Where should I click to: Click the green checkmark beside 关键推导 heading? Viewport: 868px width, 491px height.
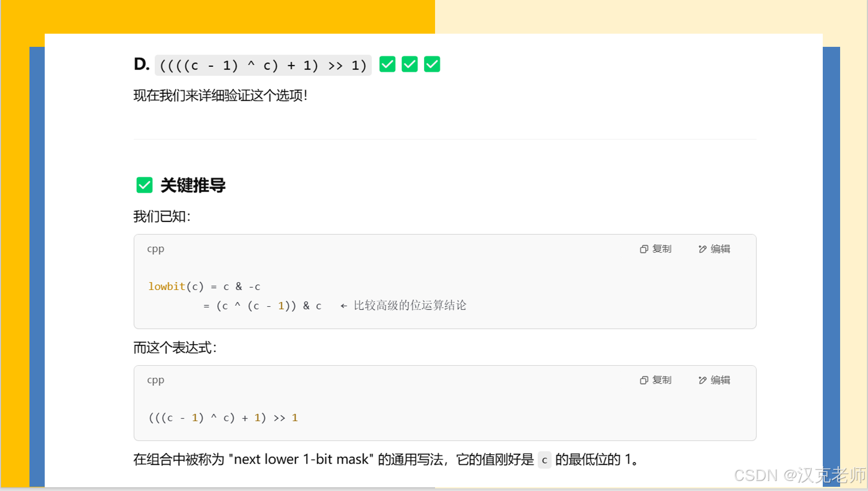coord(144,185)
